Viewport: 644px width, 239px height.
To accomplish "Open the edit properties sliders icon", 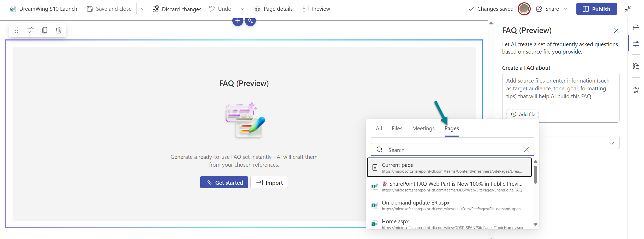I will 31,30.
